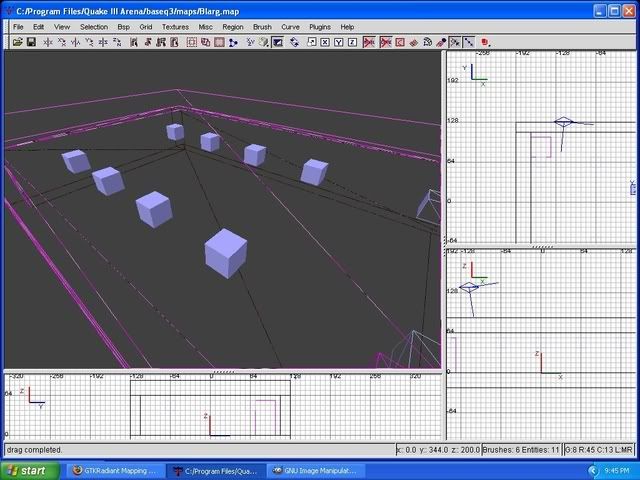
Task: Toggle the Z axis scale lock
Action: tap(351, 42)
